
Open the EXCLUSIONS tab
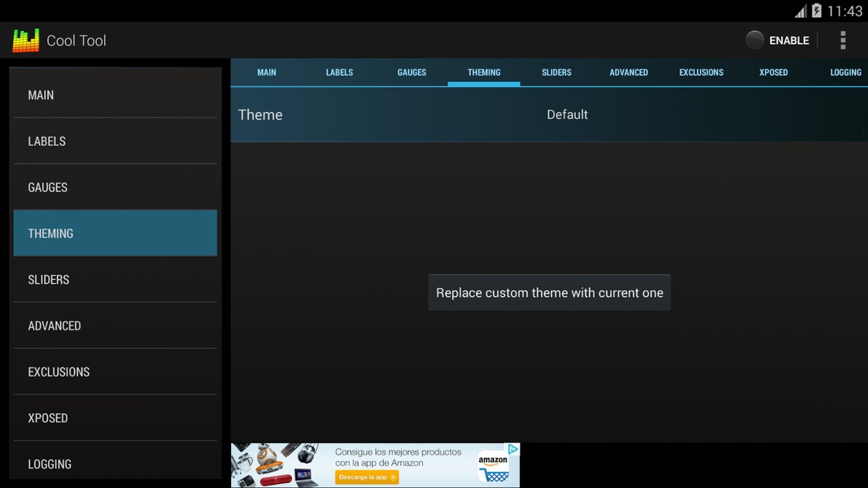coord(701,72)
